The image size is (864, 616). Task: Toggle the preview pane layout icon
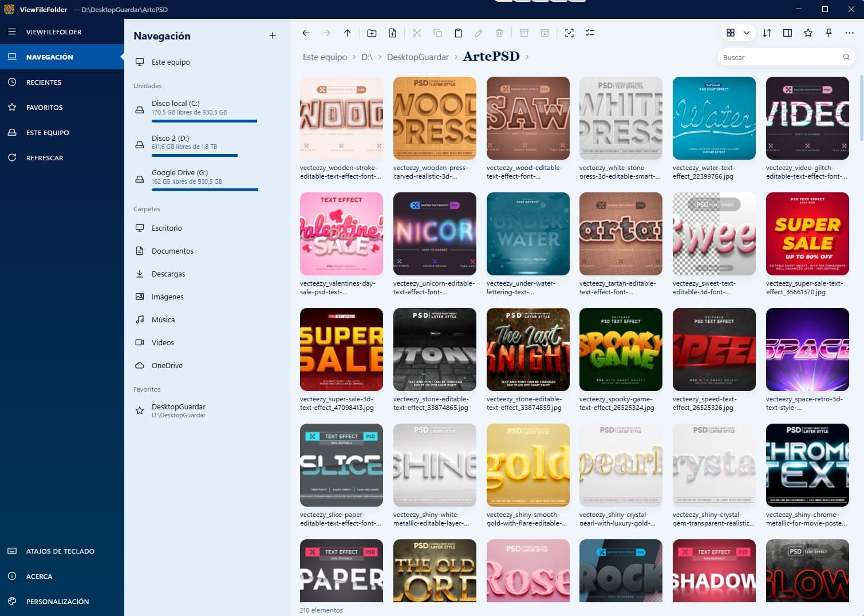pos(787,33)
